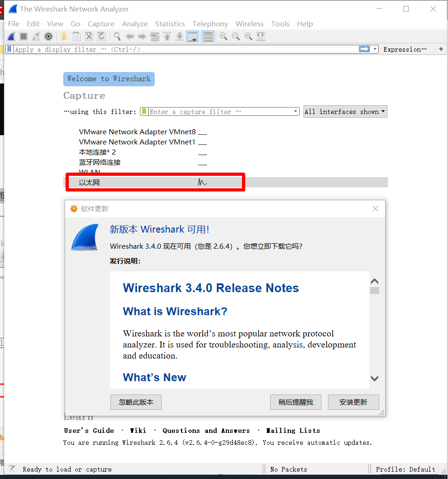Open User's Guide link
The height and width of the screenshot is (479, 448).
[89, 431]
